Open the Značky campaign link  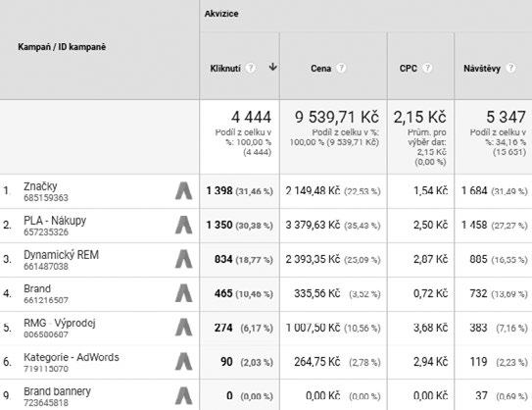[x=40, y=186]
